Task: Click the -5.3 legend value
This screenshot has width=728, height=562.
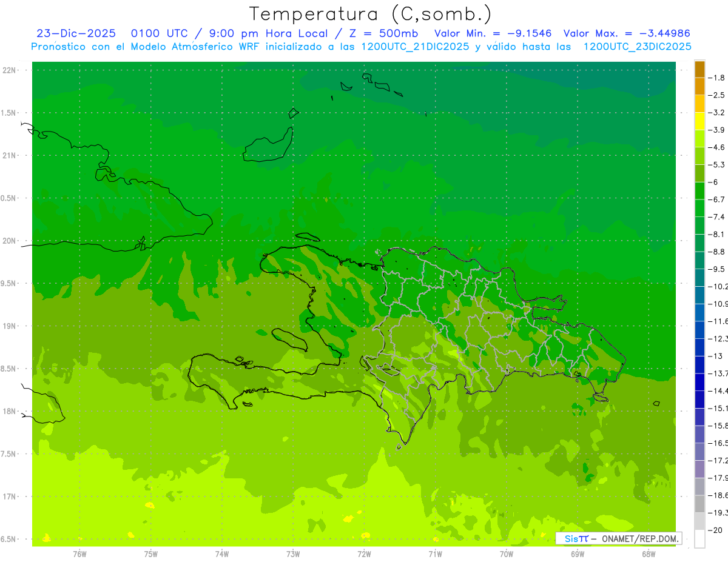Action: [716, 165]
